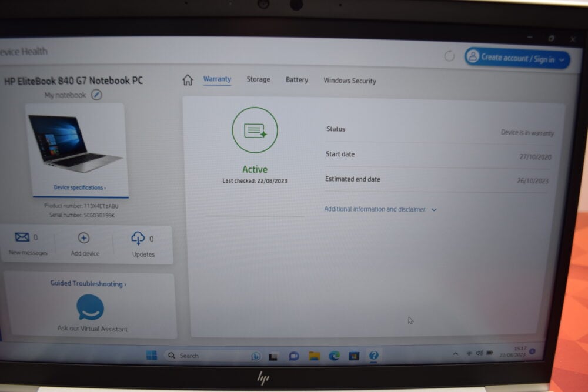Close the HP Support Assistant window

click(x=573, y=39)
